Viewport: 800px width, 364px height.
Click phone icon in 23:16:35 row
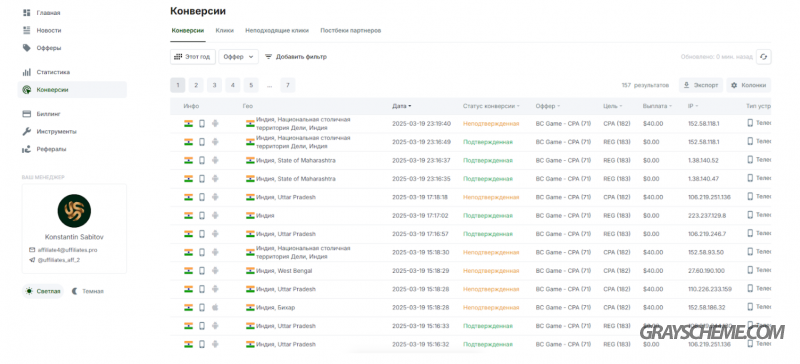202,179
